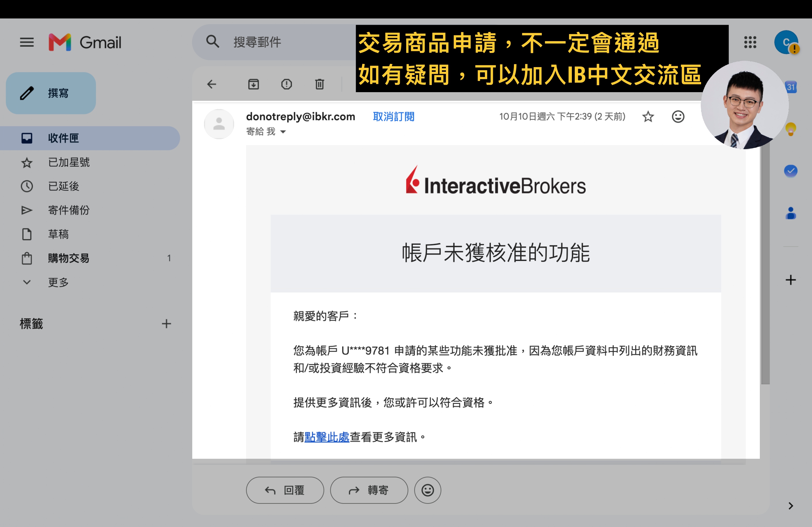Follow the 點擊此處 link
The height and width of the screenshot is (527, 812).
327,437
